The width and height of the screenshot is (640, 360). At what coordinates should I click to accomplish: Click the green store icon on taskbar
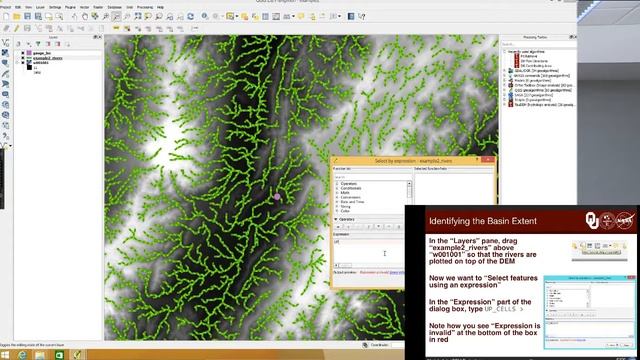59,355
